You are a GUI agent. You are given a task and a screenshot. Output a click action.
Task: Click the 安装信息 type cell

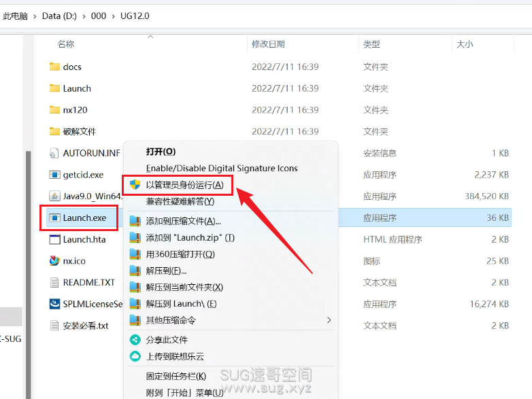tap(380, 153)
